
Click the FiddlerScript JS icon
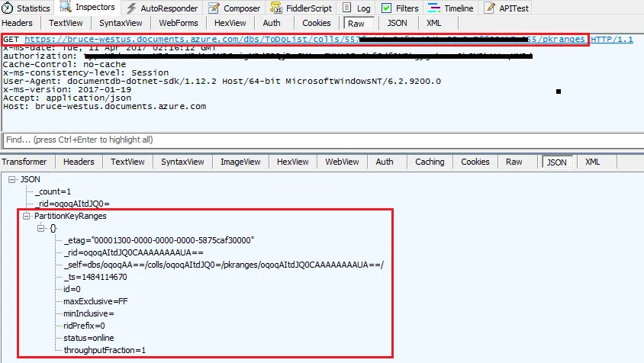click(276, 8)
